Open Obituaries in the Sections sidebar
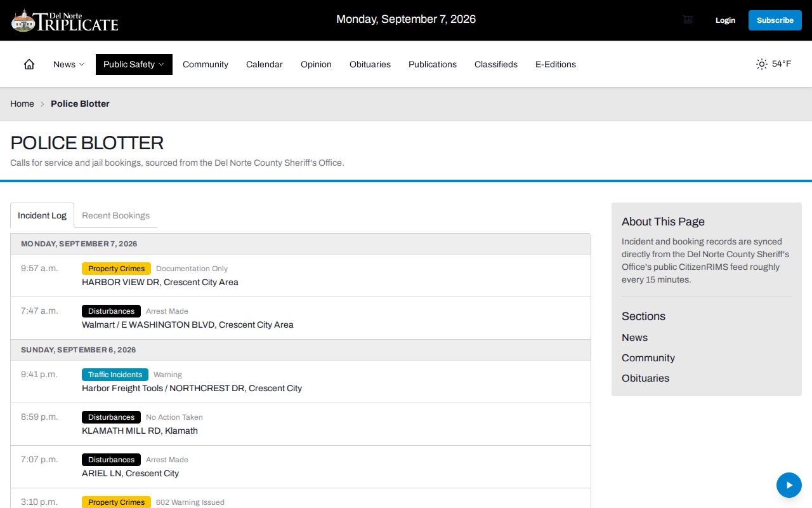Screen dimensions: 812x508 coord(645,378)
